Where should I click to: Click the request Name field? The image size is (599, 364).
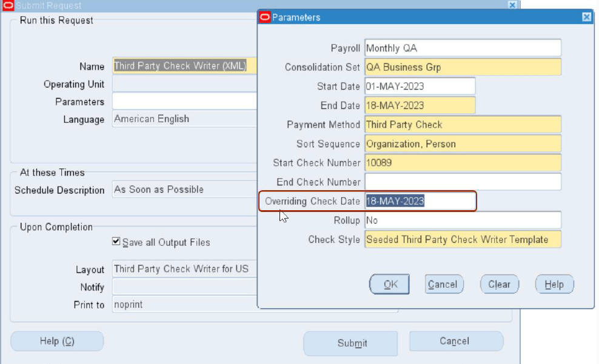[184, 65]
